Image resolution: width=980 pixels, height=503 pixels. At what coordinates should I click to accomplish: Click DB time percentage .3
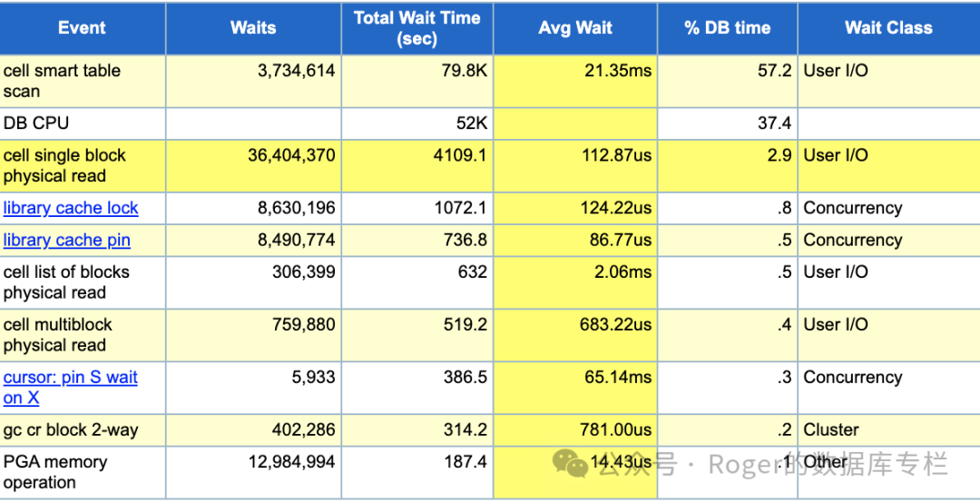[784, 378]
